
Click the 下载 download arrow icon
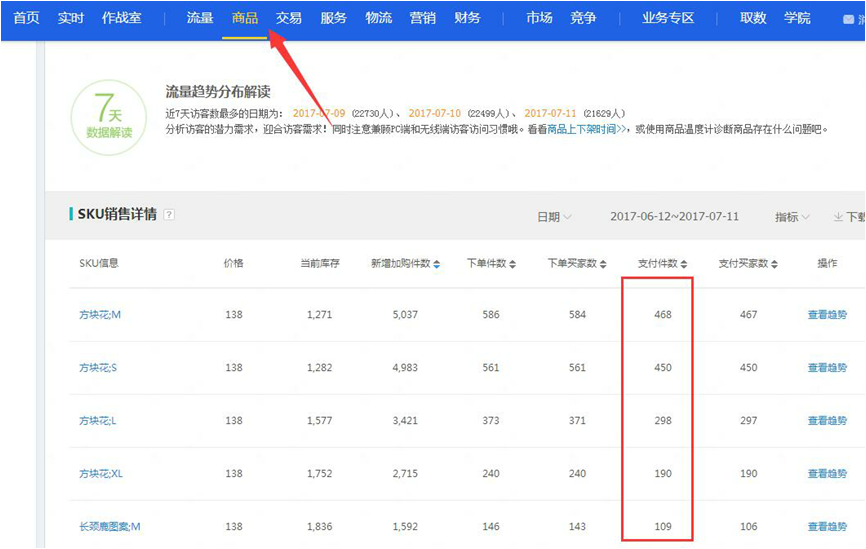tap(838, 217)
